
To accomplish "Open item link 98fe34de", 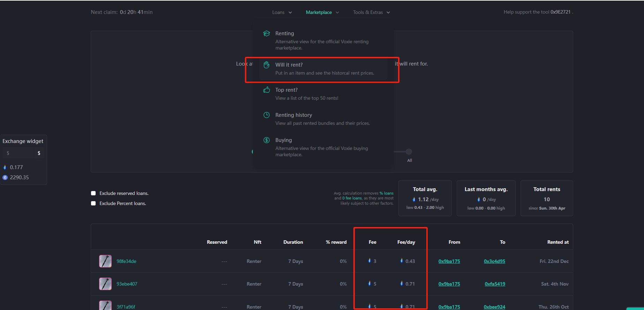I will click(126, 261).
